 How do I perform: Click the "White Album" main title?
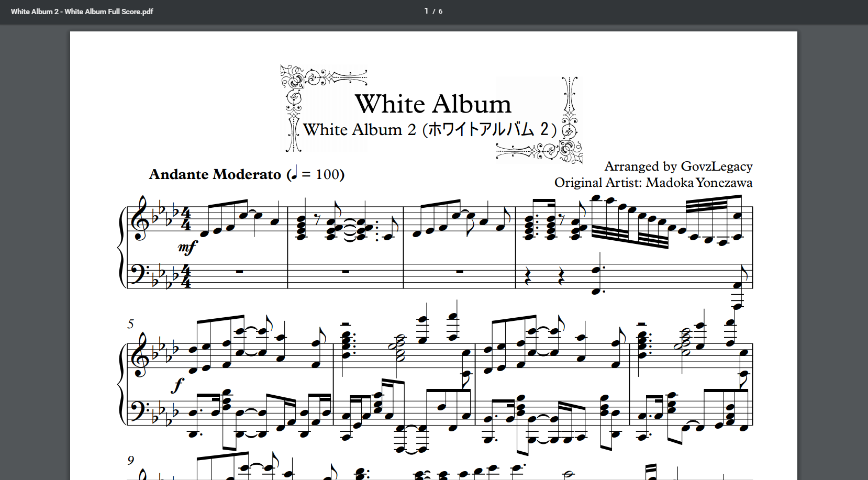tap(433, 104)
